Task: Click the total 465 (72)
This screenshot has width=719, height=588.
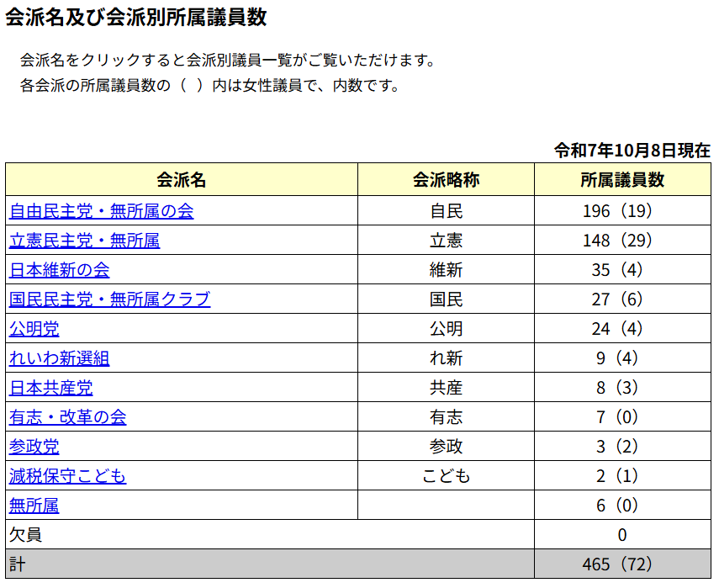Action: point(617,564)
